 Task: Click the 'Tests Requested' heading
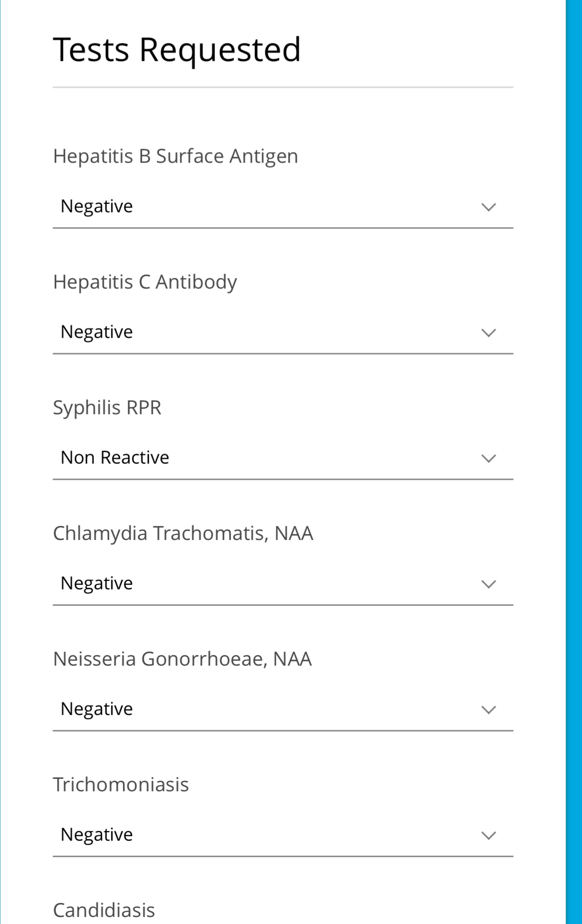click(177, 50)
